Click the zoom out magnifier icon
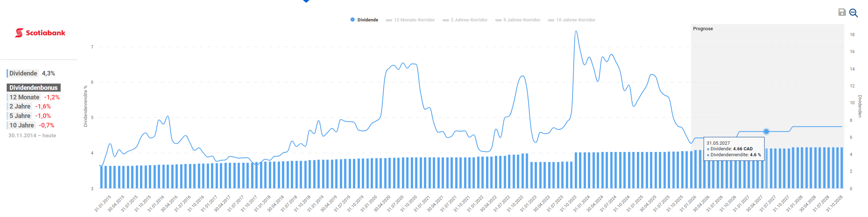868x217 pixels. tap(854, 13)
